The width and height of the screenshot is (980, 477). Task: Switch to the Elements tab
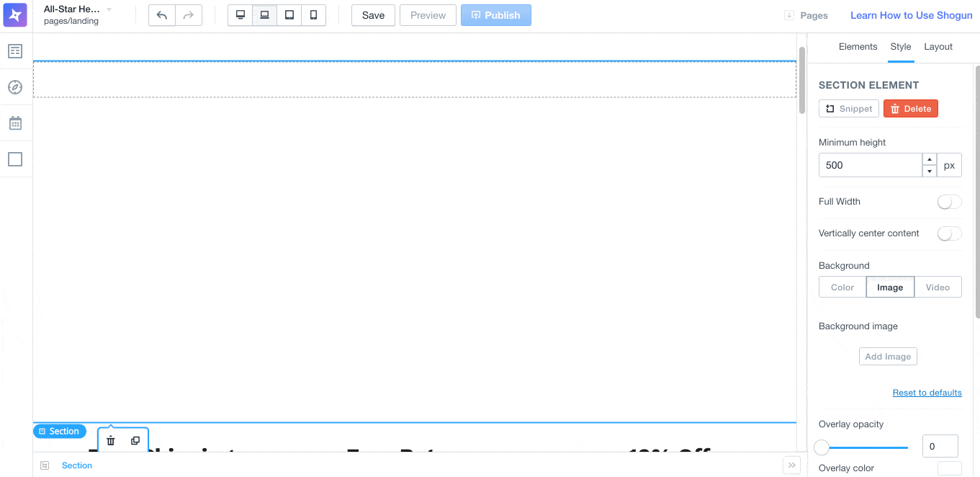(858, 47)
